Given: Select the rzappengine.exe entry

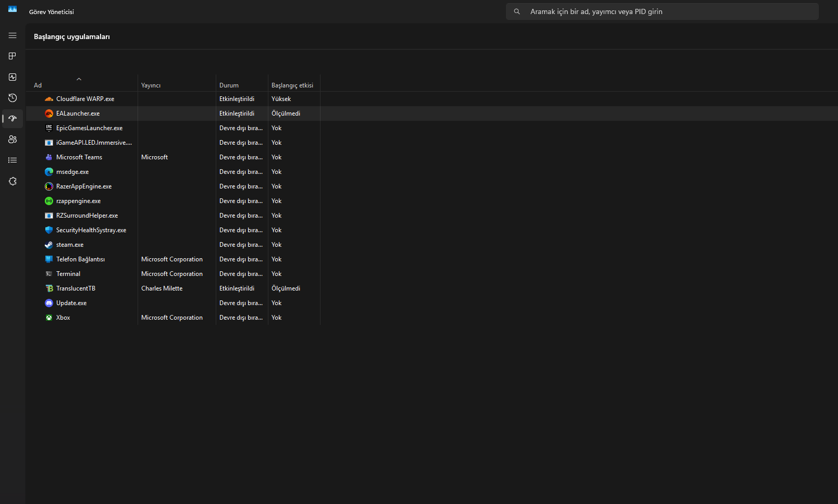Looking at the screenshot, I should [x=78, y=201].
